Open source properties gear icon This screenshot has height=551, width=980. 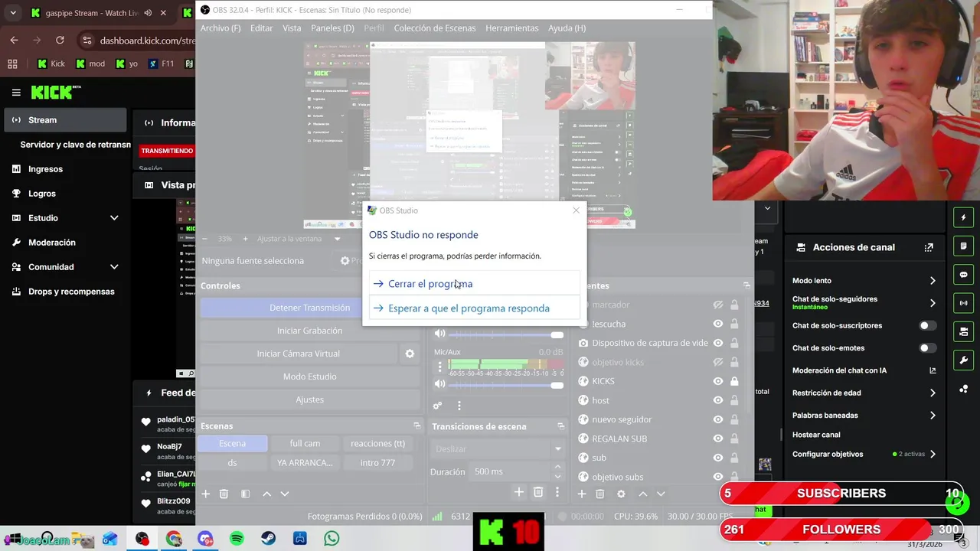(x=621, y=494)
